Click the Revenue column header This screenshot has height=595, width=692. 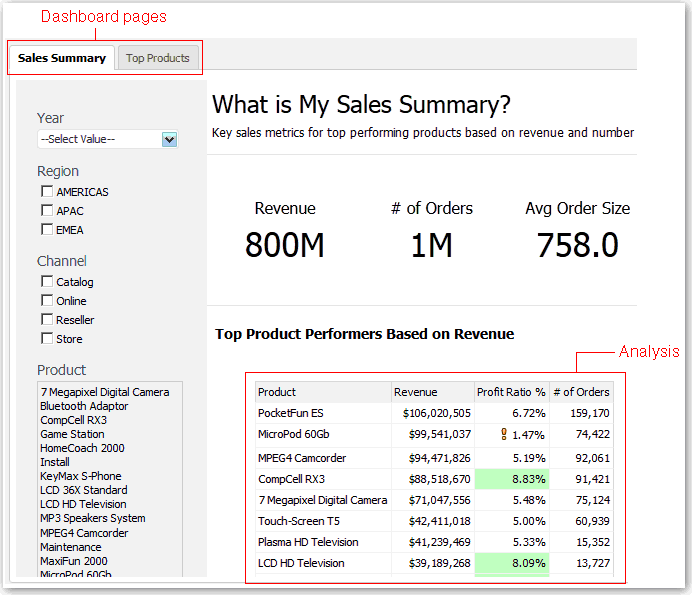click(416, 392)
